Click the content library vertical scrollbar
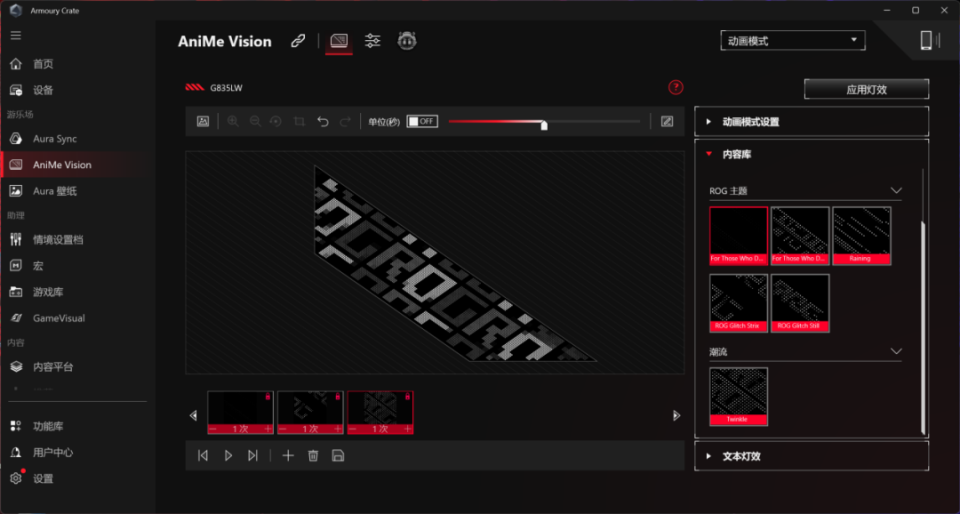The height and width of the screenshot is (514, 960). (x=923, y=329)
